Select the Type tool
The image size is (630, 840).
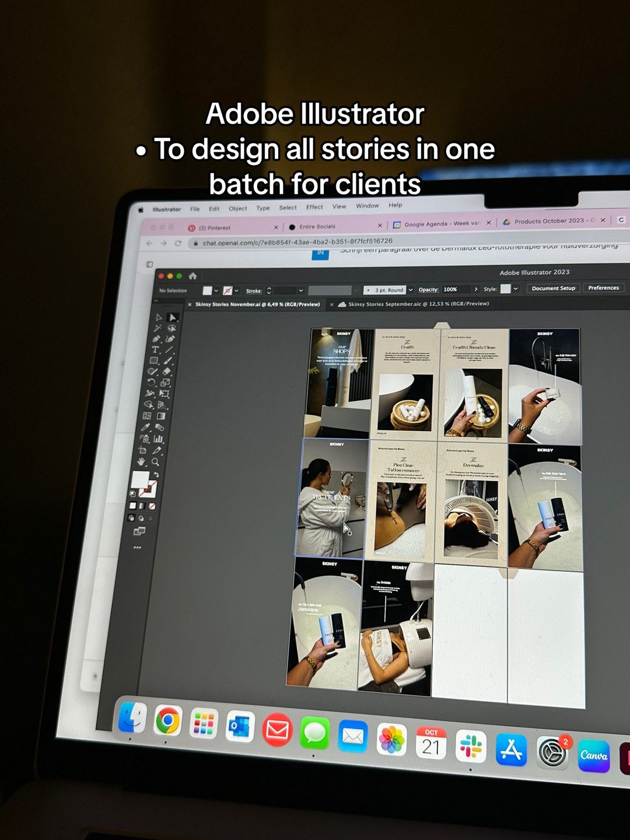155,349
